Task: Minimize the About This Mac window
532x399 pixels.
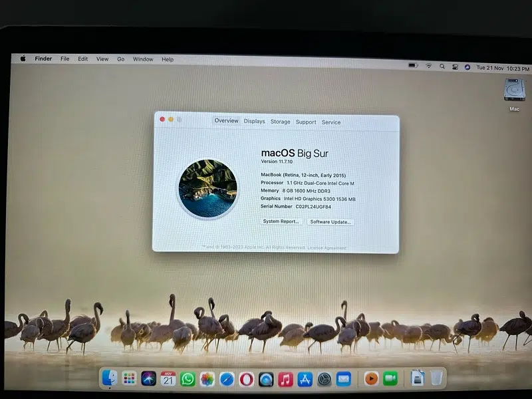Action: point(171,120)
